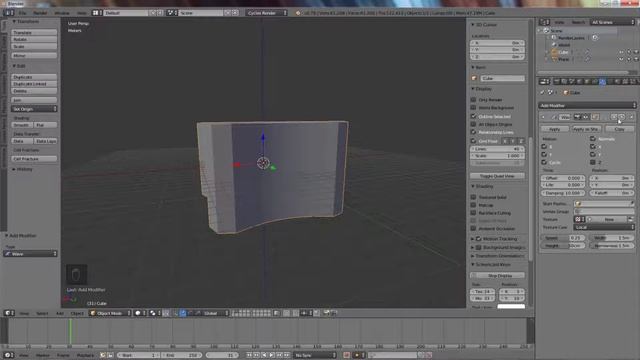Toggle the Cyclic checkbox in Wave modifier
Screen dimensions: 640x360
click(x=544, y=162)
